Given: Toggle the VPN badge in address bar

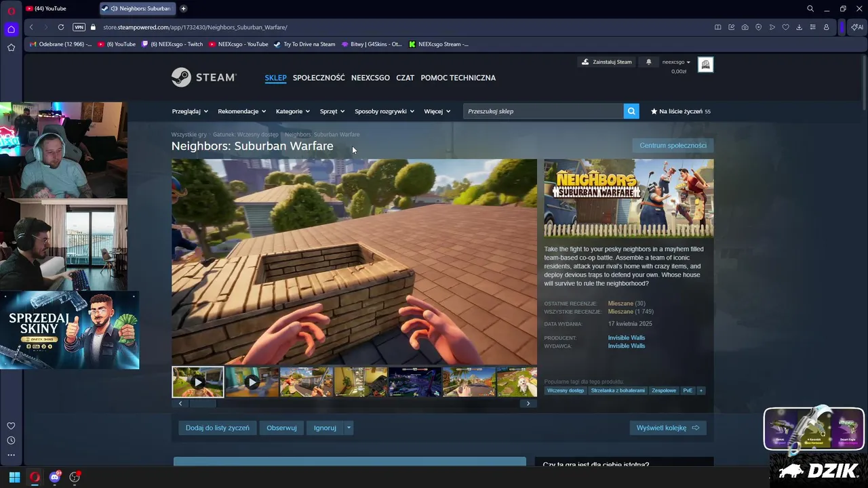Looking at the screenshot, I should pyautogui.click(x=79, y=27).
